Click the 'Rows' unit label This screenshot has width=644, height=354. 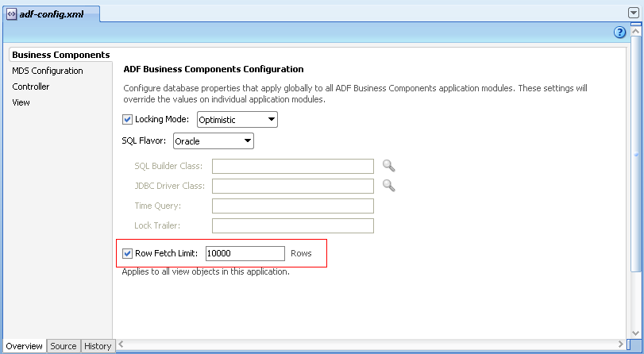301,253
